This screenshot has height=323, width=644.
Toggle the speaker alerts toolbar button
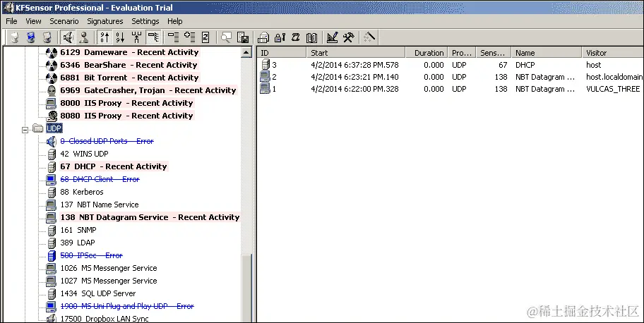[x=67, y=37]
